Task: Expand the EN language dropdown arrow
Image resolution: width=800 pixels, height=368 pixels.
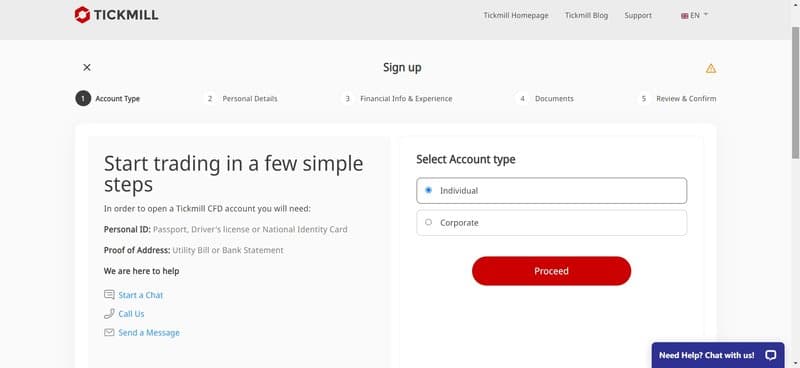Action: (706, 15)
